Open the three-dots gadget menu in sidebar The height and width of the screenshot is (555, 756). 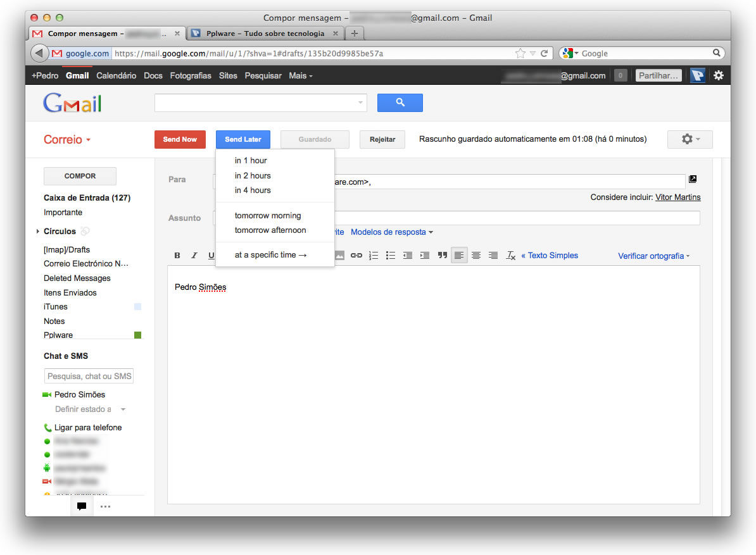point(105,506)
